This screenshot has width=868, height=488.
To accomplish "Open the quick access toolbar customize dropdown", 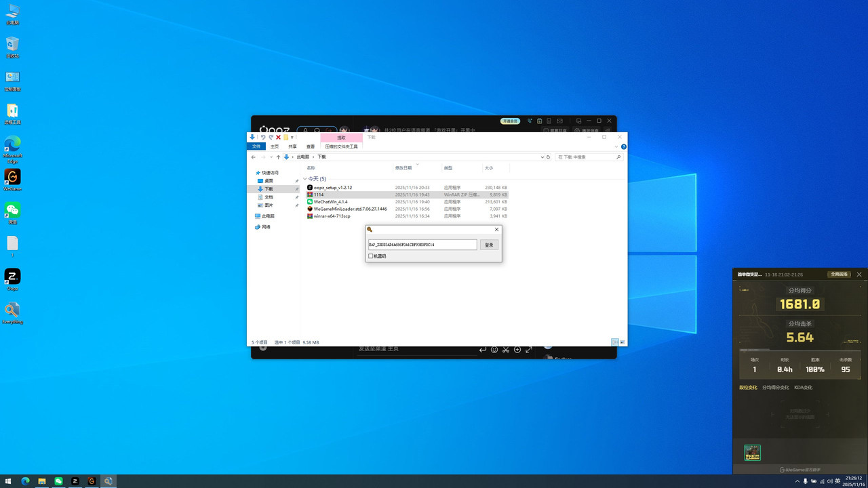I will pos(292,137).
